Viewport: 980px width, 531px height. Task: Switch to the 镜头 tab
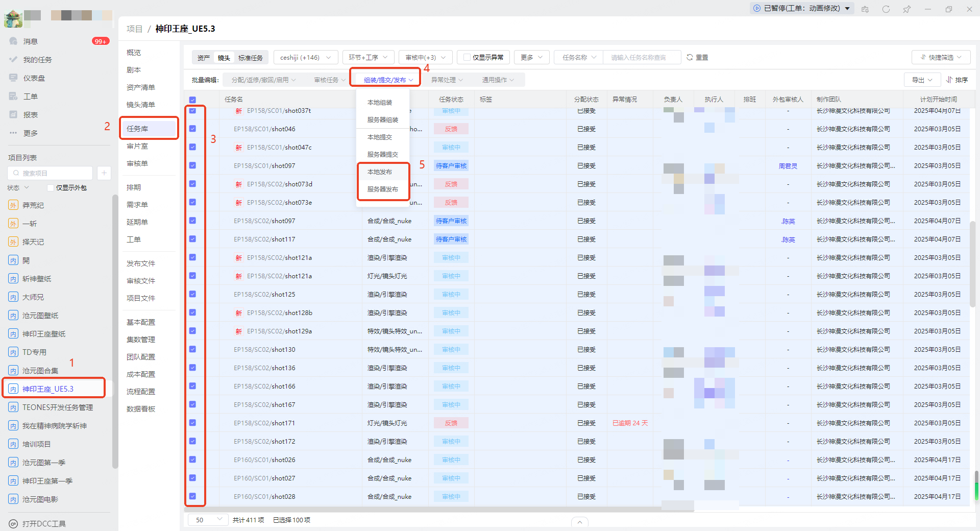pyautogui.click(x=224, y=58)
